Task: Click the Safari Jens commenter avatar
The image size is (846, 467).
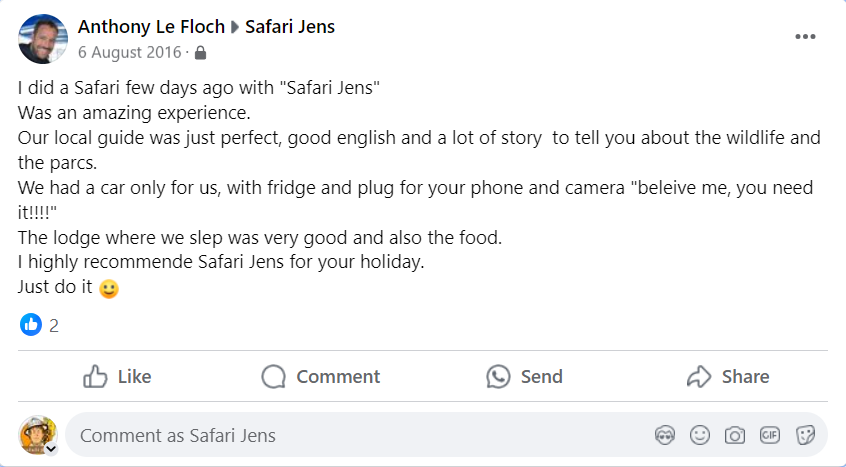Action: [x=37, y=434]
